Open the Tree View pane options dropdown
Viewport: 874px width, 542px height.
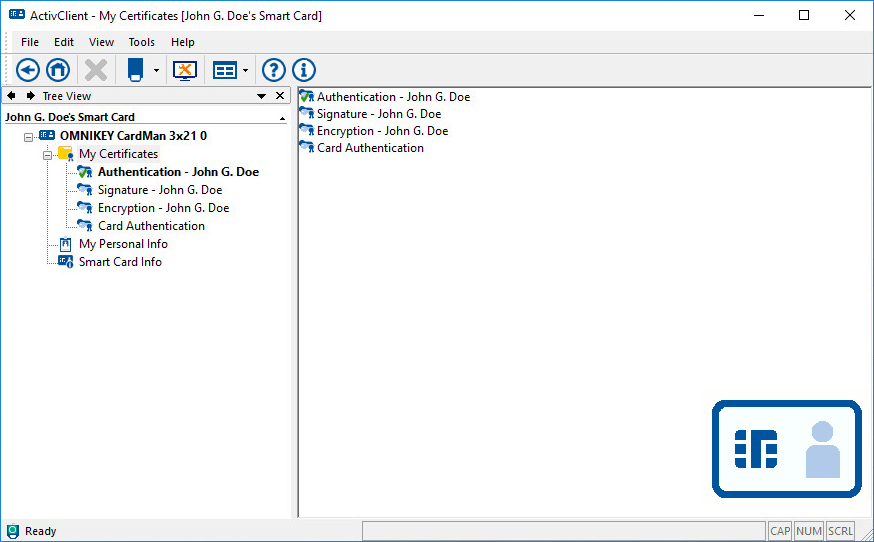262,96
